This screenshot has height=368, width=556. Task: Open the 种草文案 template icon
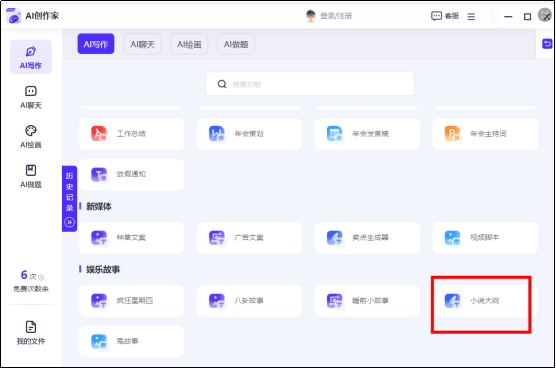click(x=99, y=238)
